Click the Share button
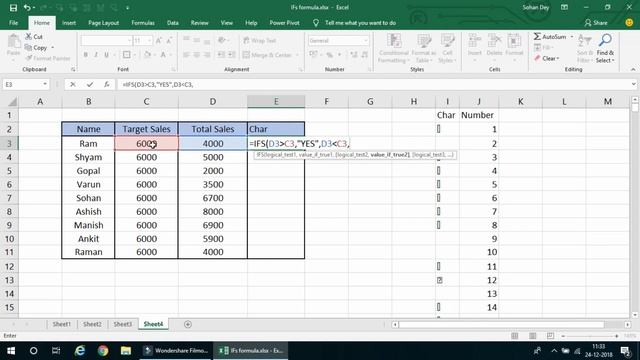 (596, 23)
